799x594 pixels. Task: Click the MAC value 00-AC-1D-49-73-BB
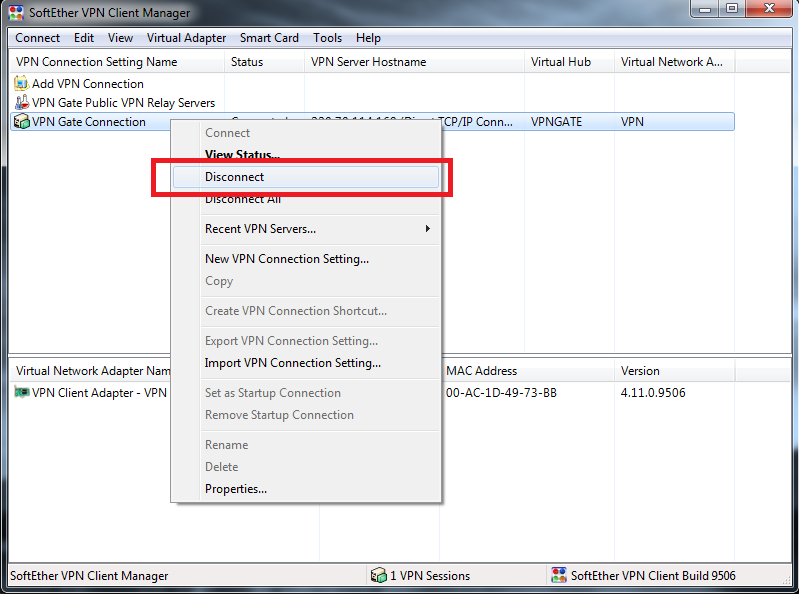[501, 393]
